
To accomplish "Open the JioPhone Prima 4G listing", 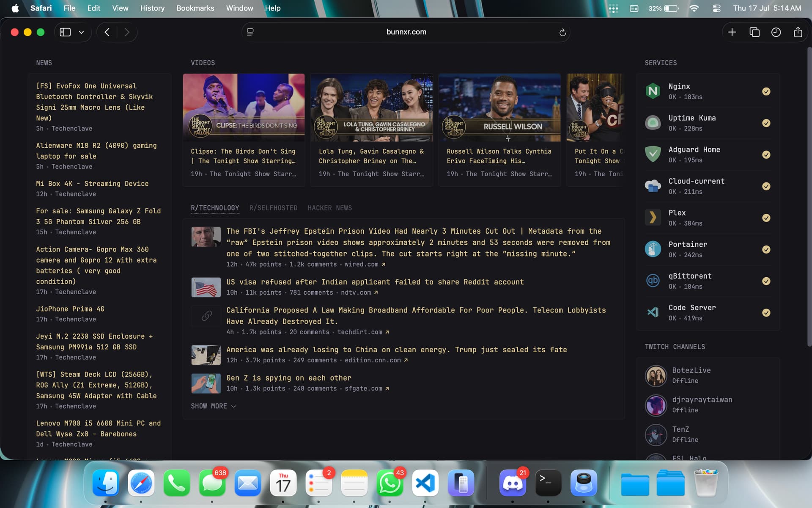I will 70,309.
